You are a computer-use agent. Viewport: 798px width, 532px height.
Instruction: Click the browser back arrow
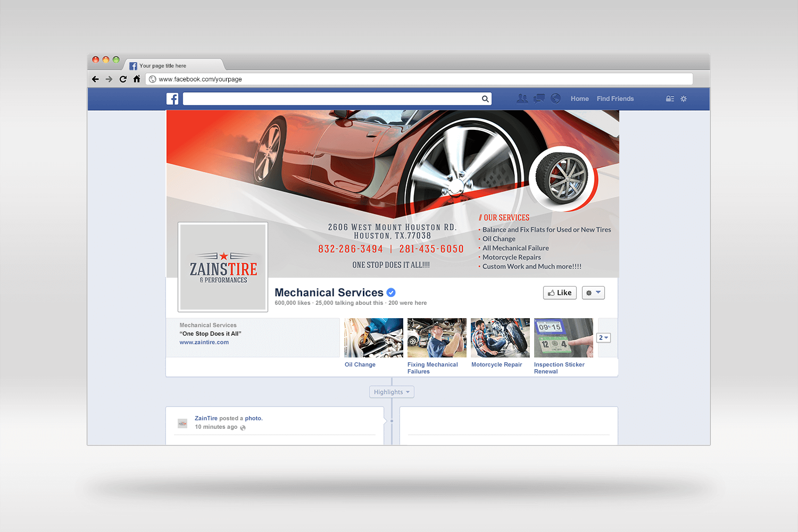(x=95, y=79)
